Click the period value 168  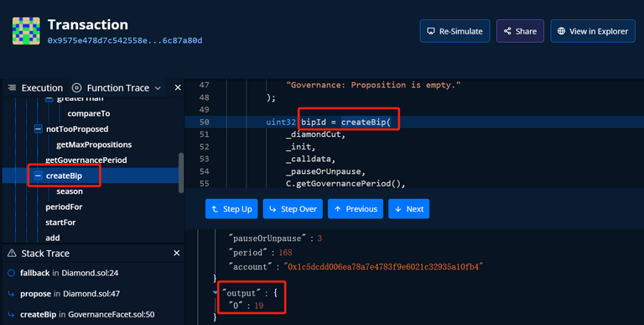point(285,253)
